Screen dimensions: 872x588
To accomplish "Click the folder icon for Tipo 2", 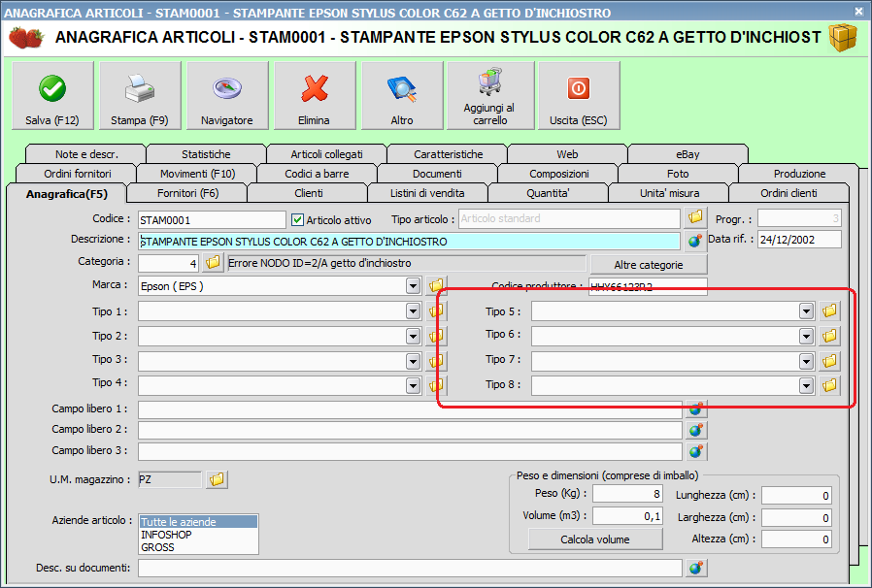I will (435, 336).
